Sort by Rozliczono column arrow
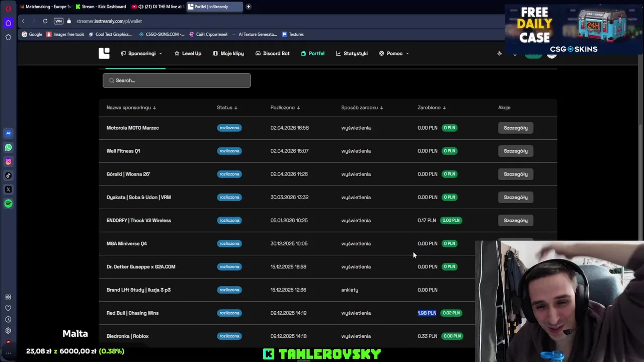Viewport: 644px width, 362px height. [x=298, y=108]
